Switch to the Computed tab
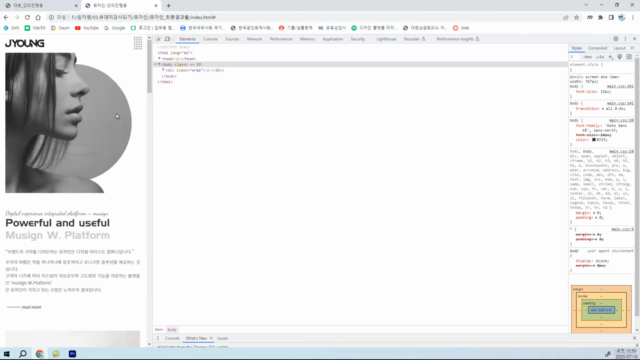 click(x=597, y=48)
